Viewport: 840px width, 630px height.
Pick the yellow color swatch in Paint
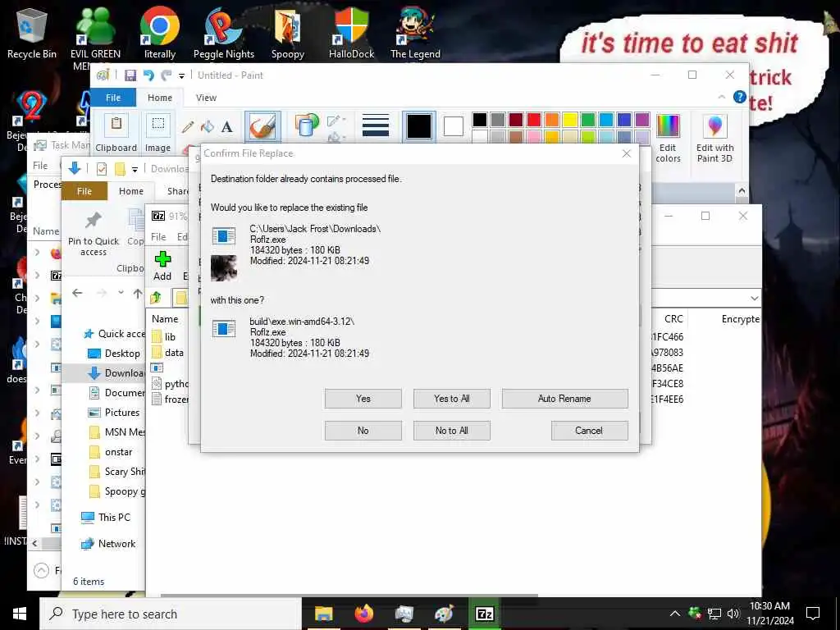570,119
